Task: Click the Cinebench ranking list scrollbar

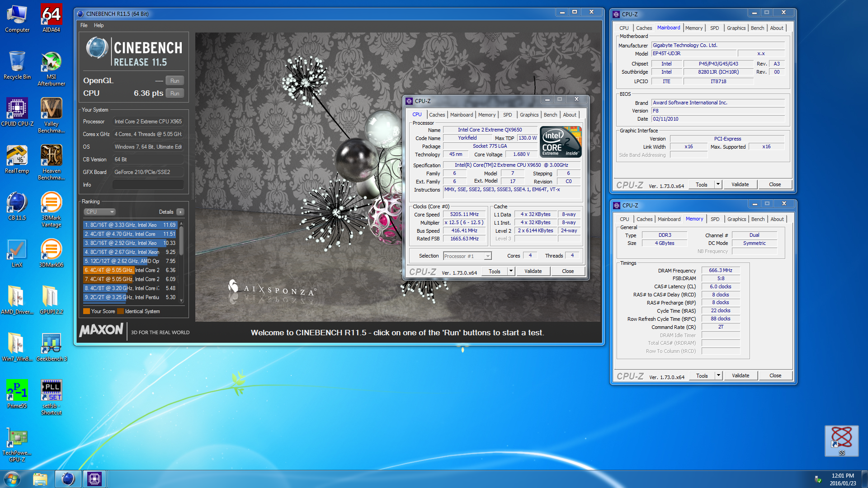Action: [x=181, y=262]
